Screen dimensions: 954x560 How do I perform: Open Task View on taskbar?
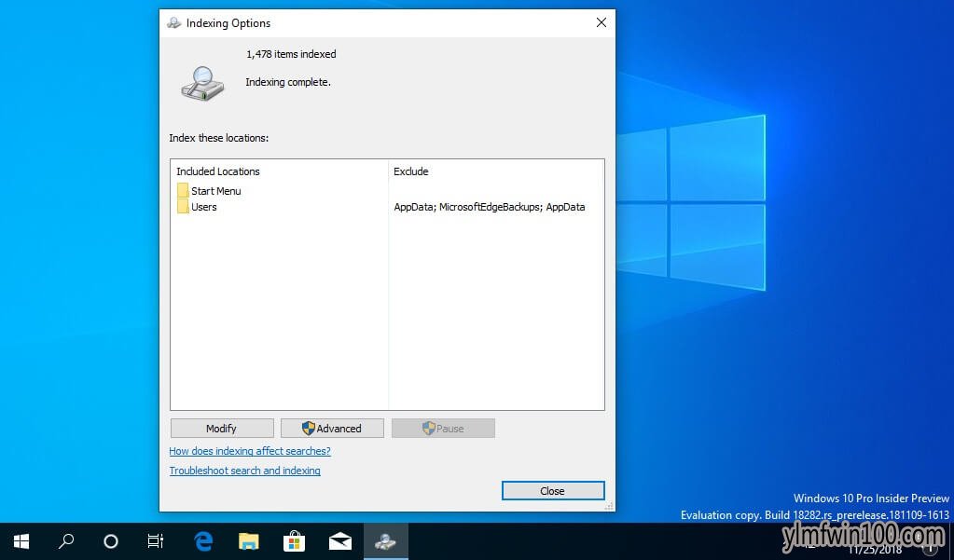coord(156,541)
